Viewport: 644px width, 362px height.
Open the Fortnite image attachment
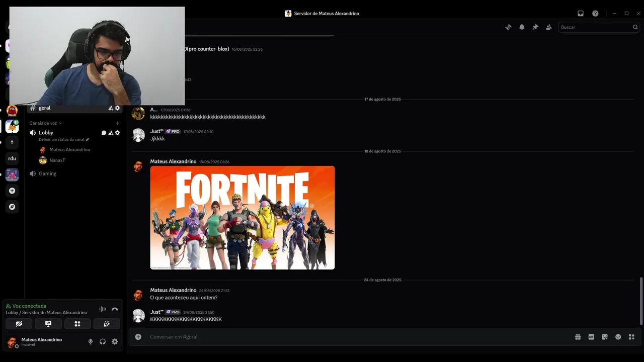point(243,218)
